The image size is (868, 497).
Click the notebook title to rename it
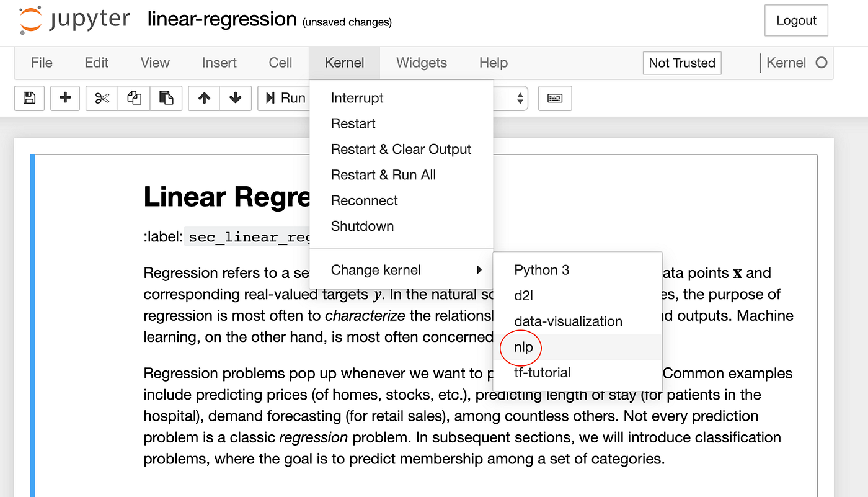pyautogui.click(x=221, y=19)
